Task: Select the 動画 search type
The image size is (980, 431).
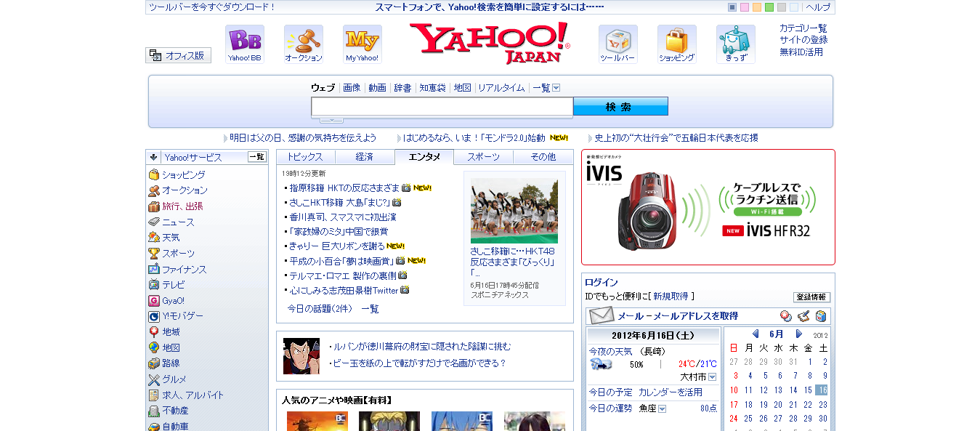Action: coord(377,88)
